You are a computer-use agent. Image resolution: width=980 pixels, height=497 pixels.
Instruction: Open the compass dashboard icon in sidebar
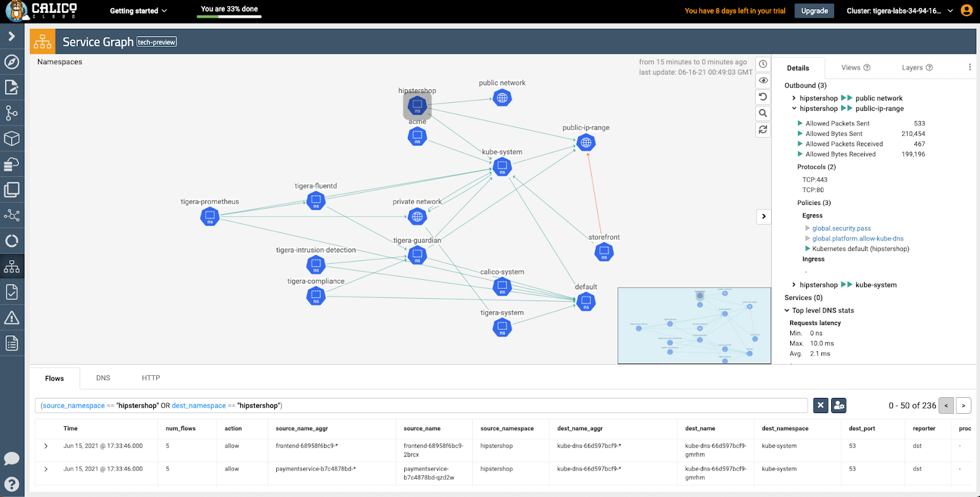(x=12, y=62)
